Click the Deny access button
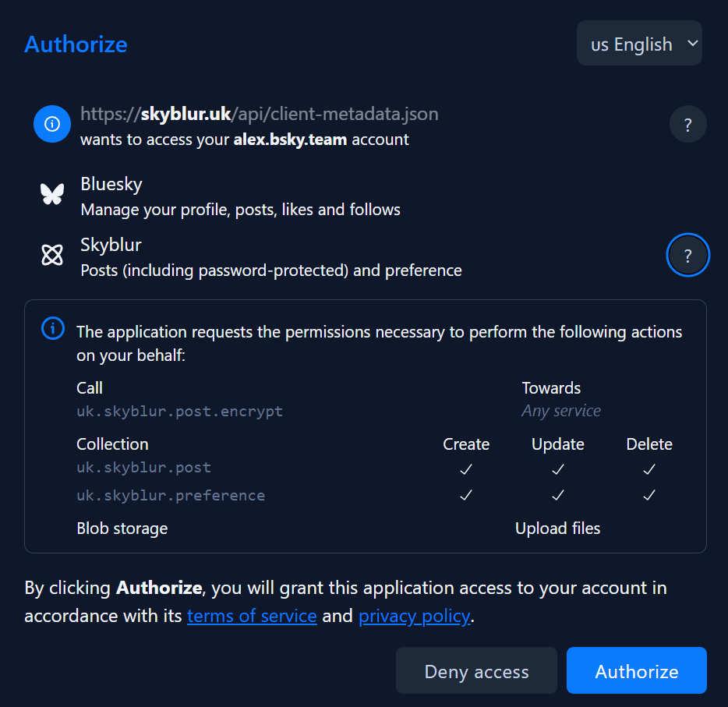728x707 pixels. (x=476, y=671)
